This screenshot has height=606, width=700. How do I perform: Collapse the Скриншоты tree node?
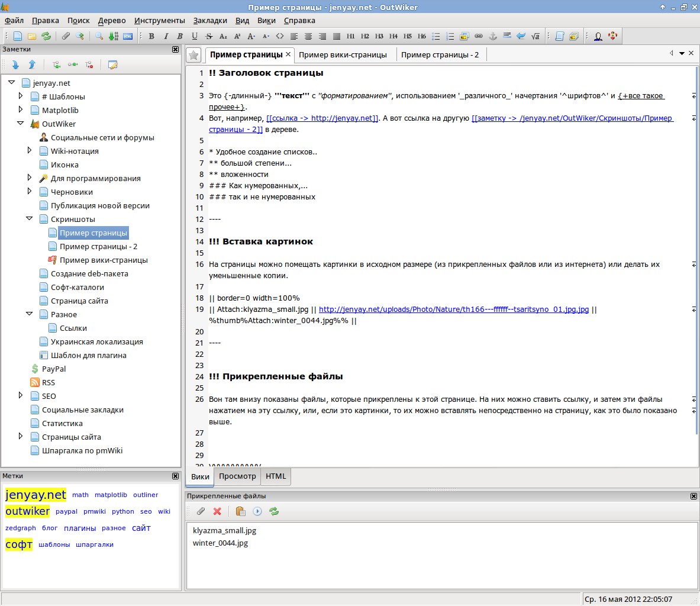(x=30, y=219)
